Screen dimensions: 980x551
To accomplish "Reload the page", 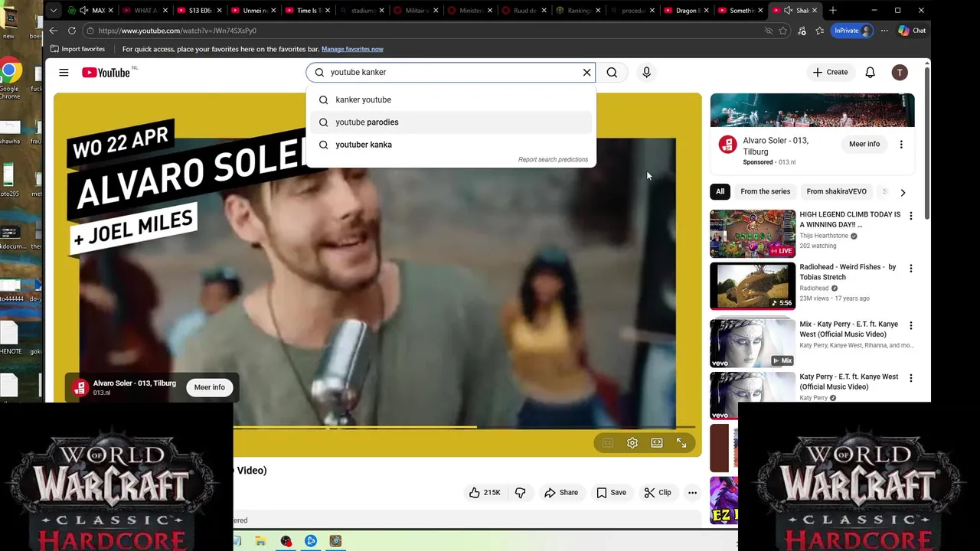I will click(x=72, y=31).
